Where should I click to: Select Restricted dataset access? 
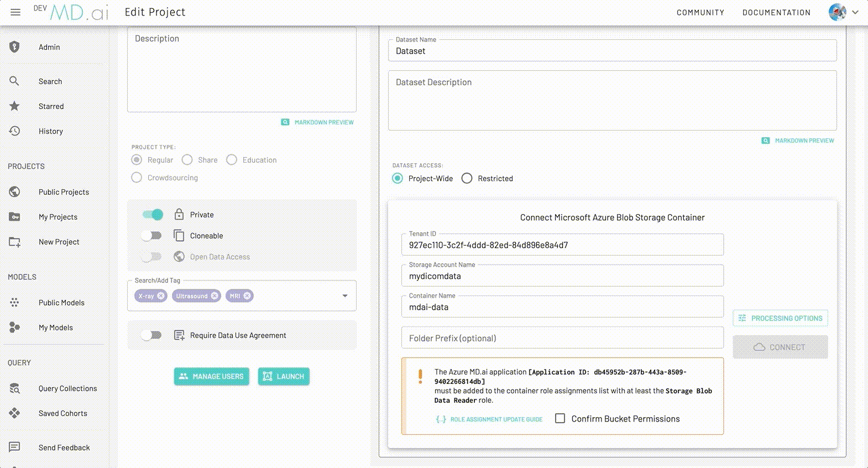click(467, 178)
